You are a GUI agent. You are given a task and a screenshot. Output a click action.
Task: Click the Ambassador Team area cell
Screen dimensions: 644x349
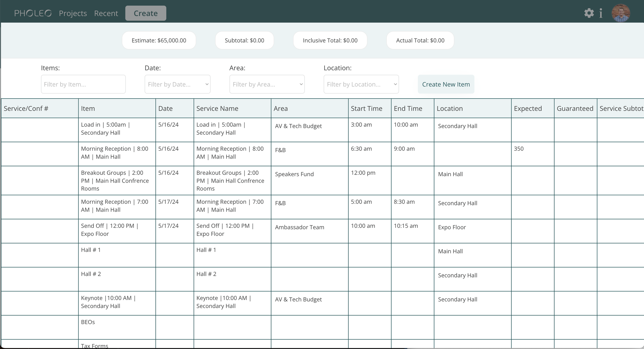(x=310, y=231)
